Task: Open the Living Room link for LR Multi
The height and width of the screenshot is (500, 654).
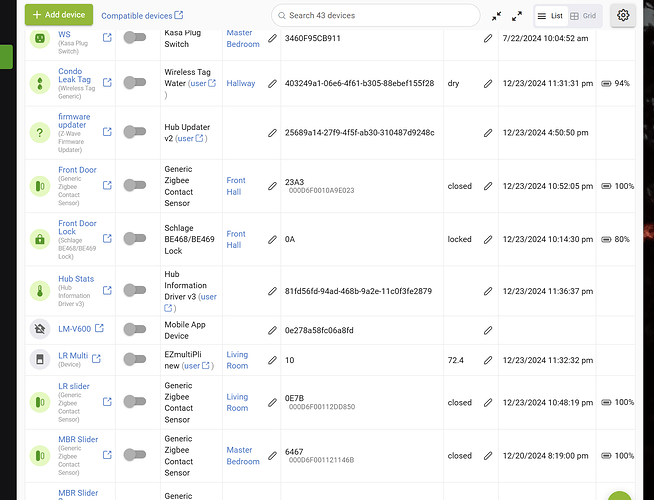Action: 237,360
